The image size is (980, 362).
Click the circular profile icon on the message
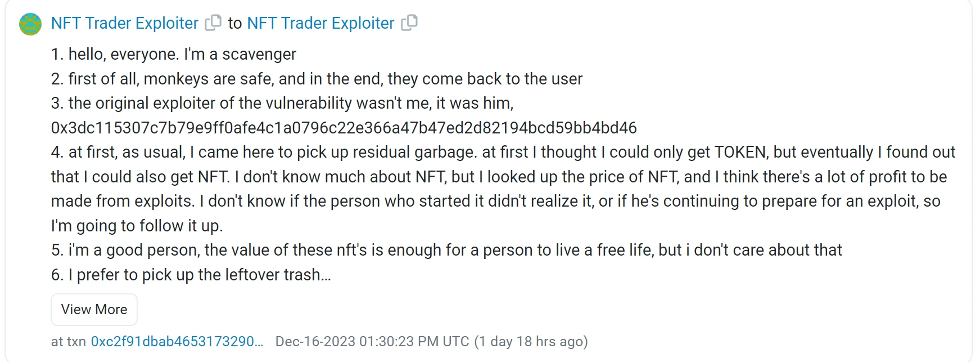29,23
